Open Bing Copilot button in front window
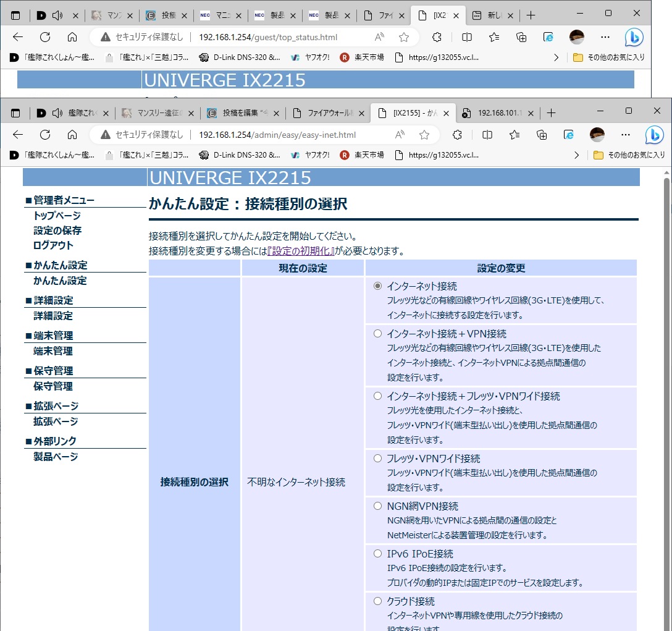The height and width of the screenshot is (631, 672). point(655,135)
